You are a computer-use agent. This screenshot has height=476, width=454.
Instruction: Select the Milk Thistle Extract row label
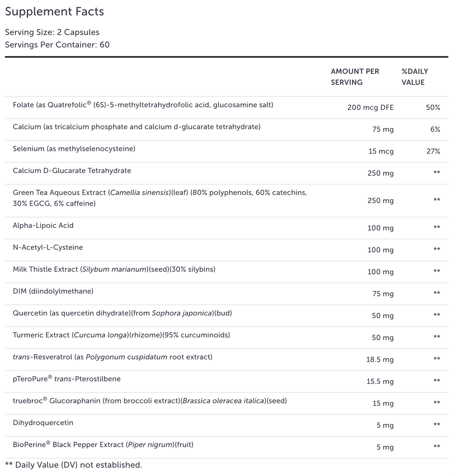(x=114, y=270)
